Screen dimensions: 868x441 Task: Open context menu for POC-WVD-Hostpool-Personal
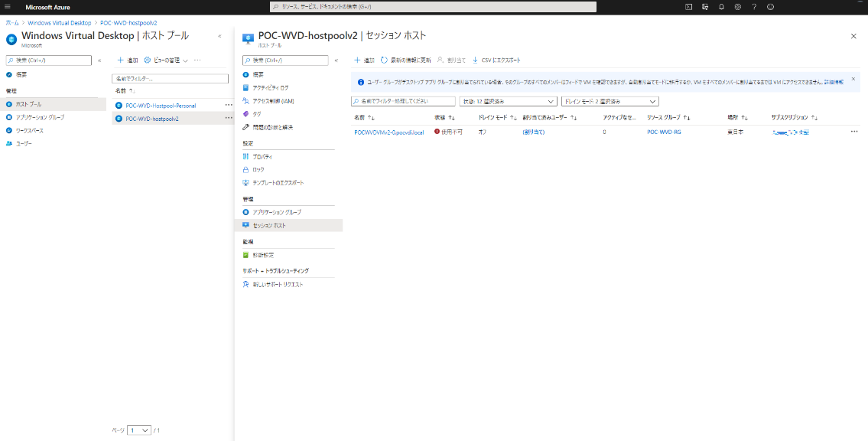pos(229,105)
